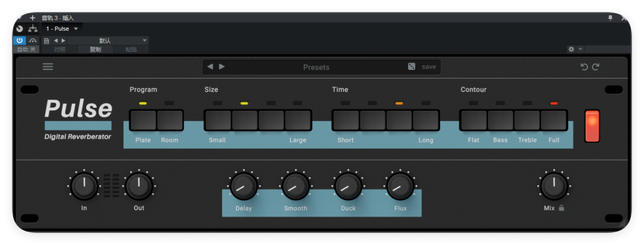The width and height of the screenshot is (644, 245).
Task: Click the 复制 copy tab
Action: pos(96,49)
